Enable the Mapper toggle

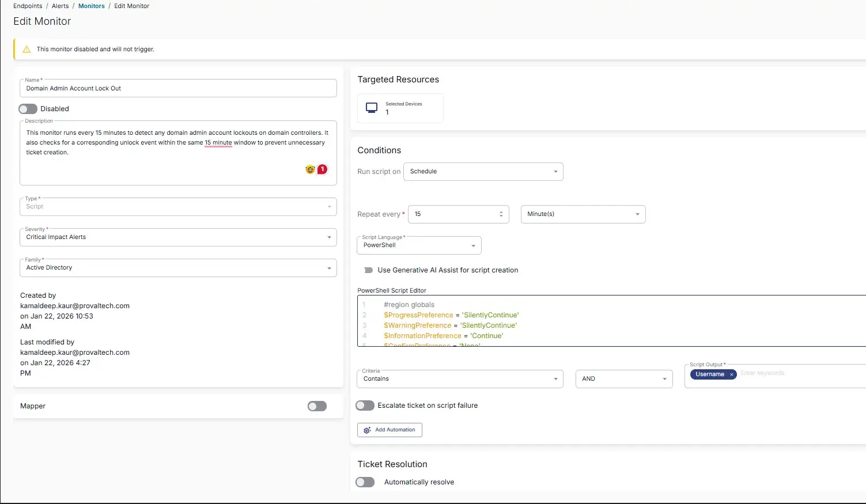click(317, 406)
